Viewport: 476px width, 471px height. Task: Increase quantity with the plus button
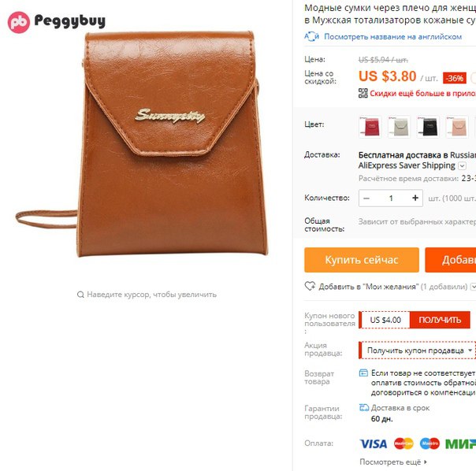[415, 198]
